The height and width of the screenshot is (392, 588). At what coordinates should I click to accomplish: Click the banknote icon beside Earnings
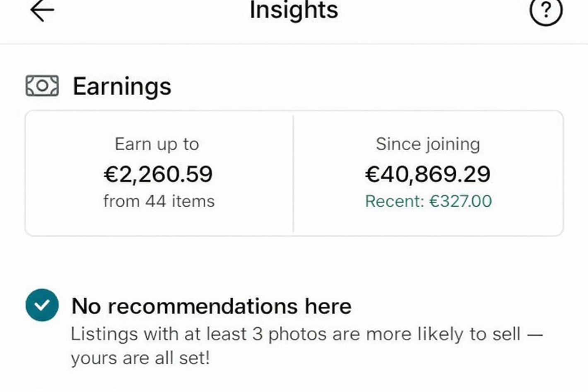(42, 86)
